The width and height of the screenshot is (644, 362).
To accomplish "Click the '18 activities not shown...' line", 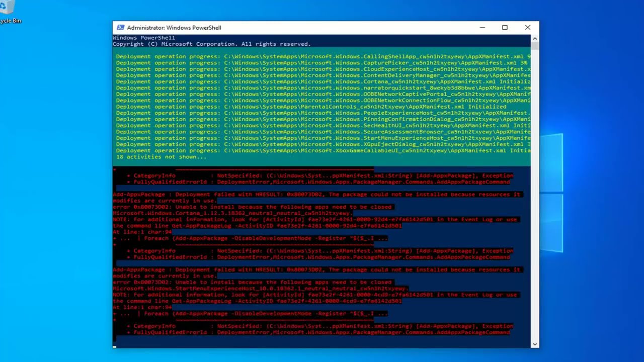I will pos(161,157).
